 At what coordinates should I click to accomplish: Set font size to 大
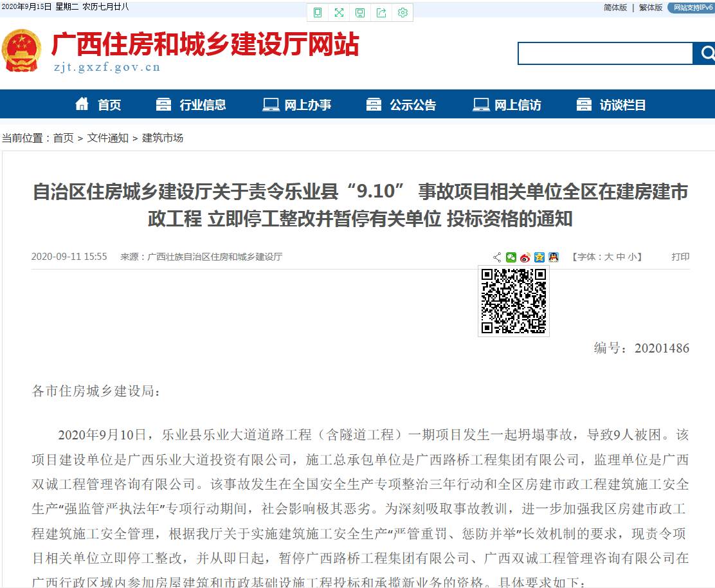click(609, 257)
